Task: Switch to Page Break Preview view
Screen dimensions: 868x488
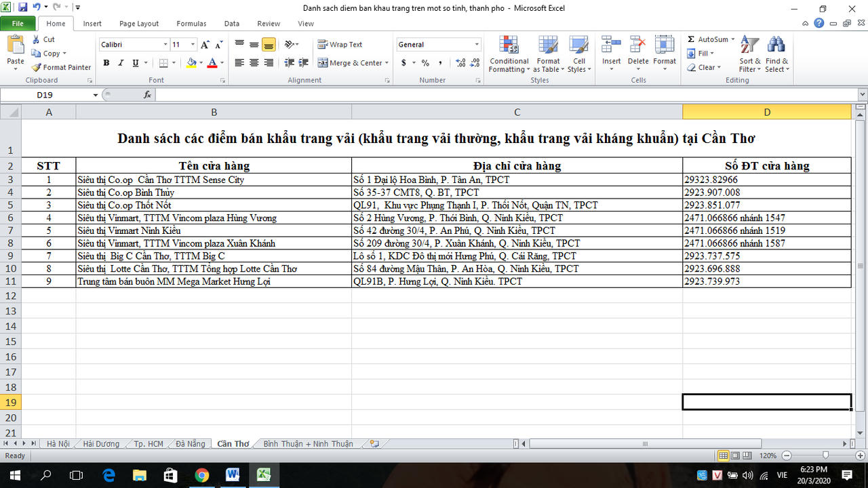Action: point(747,455)
